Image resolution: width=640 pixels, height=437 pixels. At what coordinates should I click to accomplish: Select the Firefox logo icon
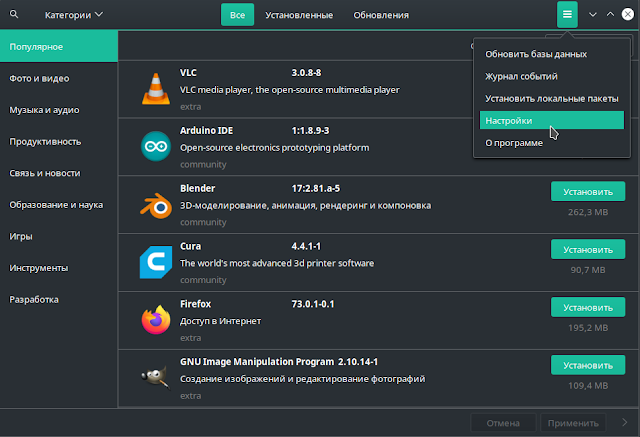click(156, 320)
